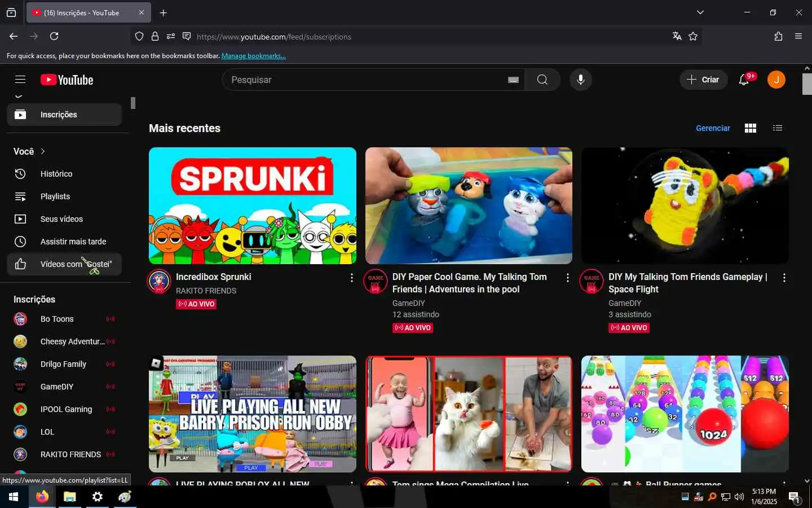Open Talking Tom pool video thumbnail
The width and height of the screenshot is (812, 508).
click(x=469, y=206)
